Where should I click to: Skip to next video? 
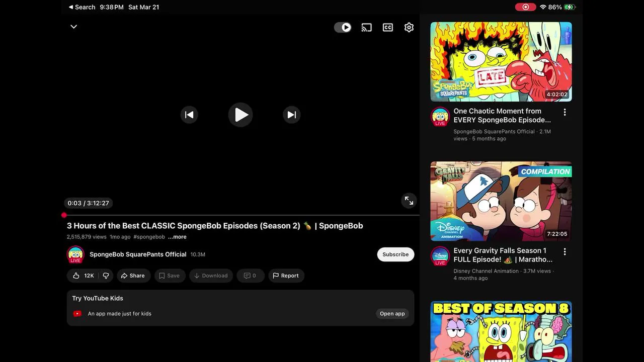click(292, 115)
